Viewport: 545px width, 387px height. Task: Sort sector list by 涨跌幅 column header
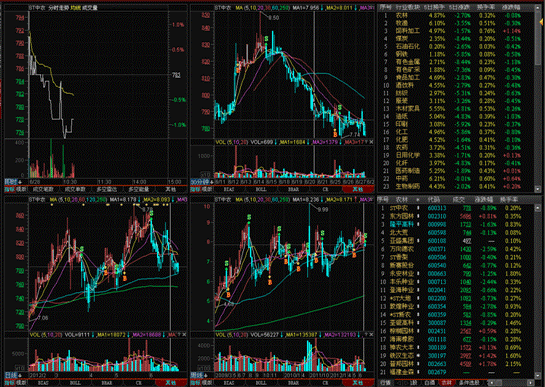(x=511, y=7)
